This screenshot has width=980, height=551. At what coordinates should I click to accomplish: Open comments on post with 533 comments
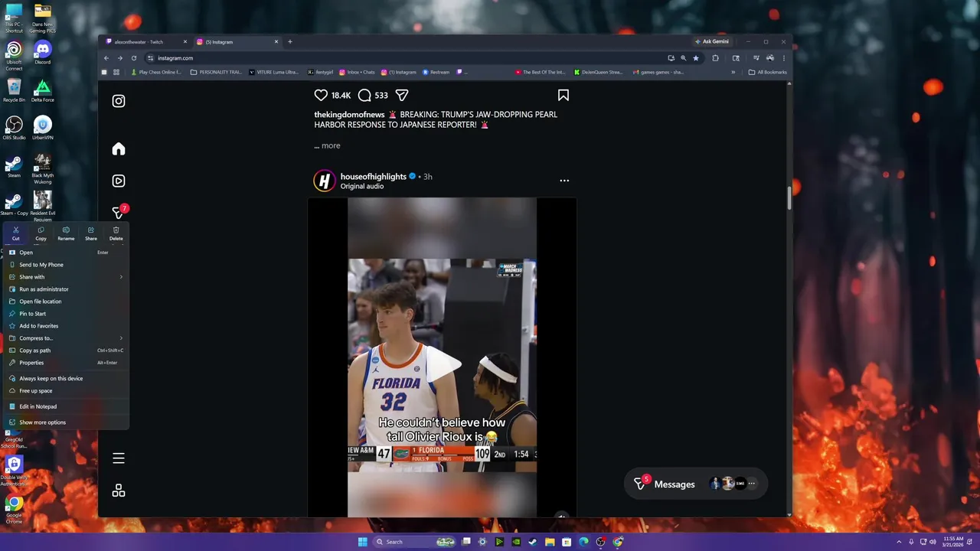[x=365, y=95]
